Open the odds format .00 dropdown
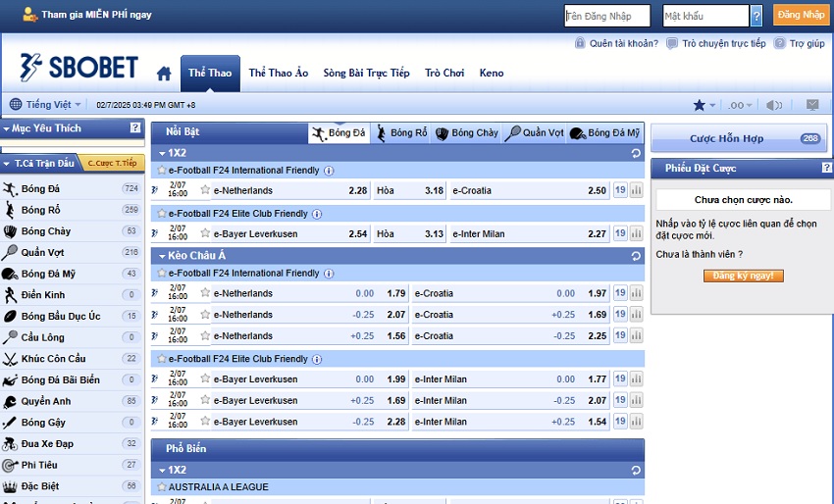Image resolution: width=834 pixels, height=504 pixels. click(740, 105)
